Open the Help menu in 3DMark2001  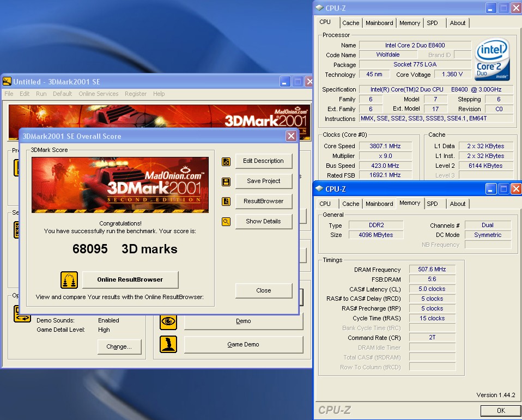coord(159,94)
